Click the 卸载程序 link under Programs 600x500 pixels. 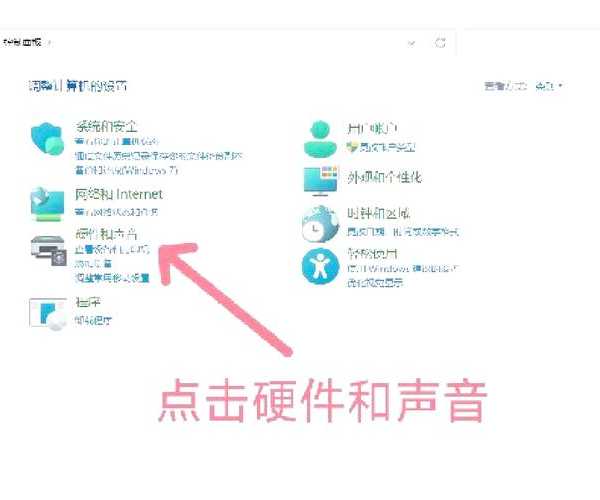(95, 321)
